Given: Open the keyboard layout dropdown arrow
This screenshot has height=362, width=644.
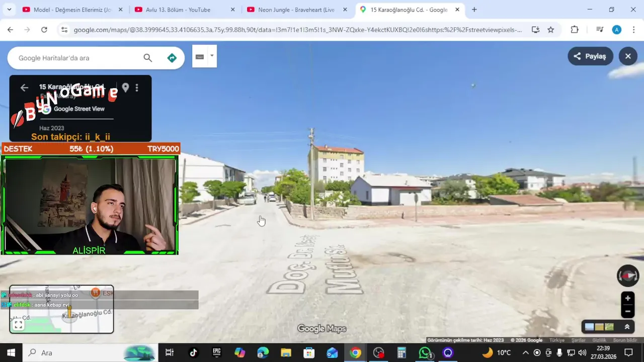Looking at the screenshot, I should click(212, 56).
